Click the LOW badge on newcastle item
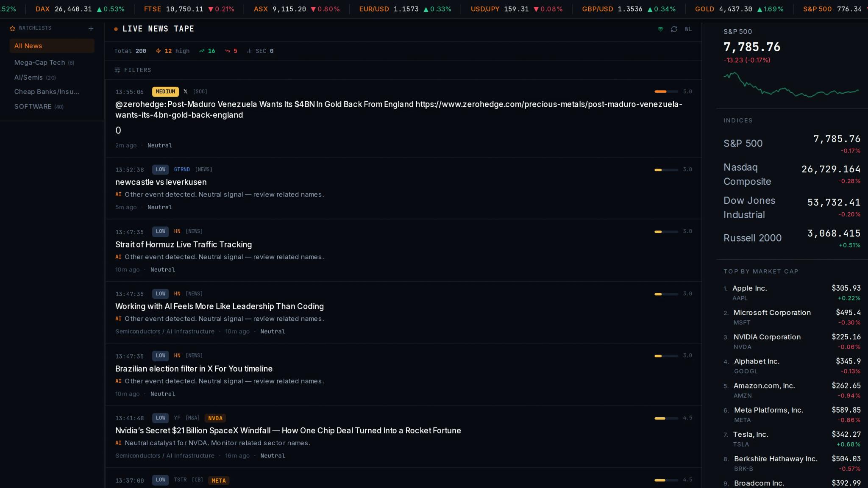 click(x=161, y=169)
